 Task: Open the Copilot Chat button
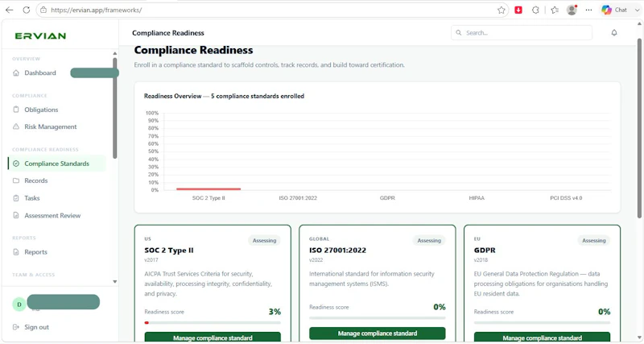click(614, 10)
